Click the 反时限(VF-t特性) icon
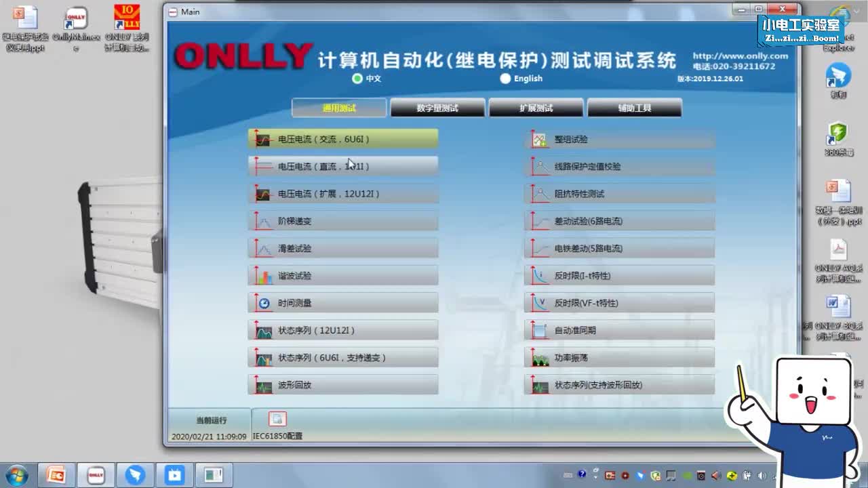This screenshot has height=488, width=868. 539,303
